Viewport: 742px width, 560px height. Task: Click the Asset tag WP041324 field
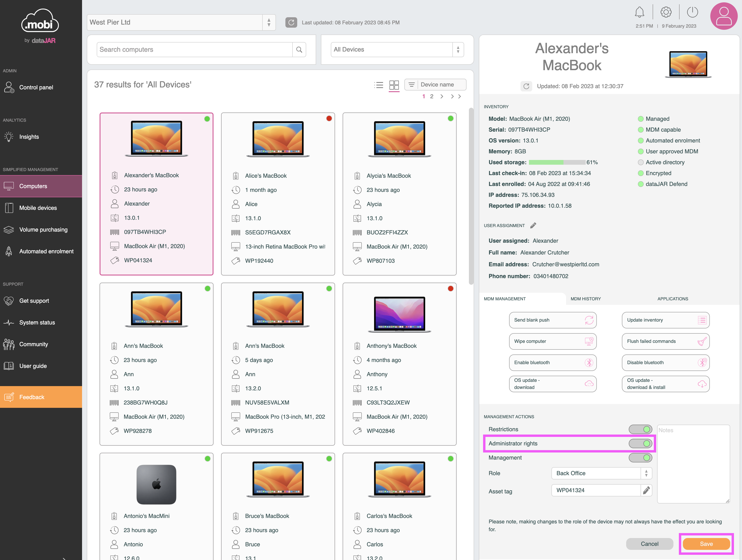(x=596, y=490)
